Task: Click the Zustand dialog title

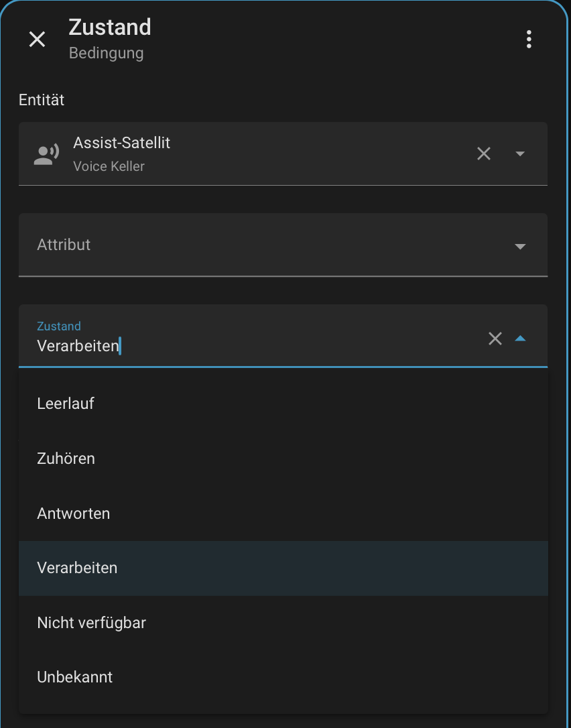Action: [x=110, y=27]
